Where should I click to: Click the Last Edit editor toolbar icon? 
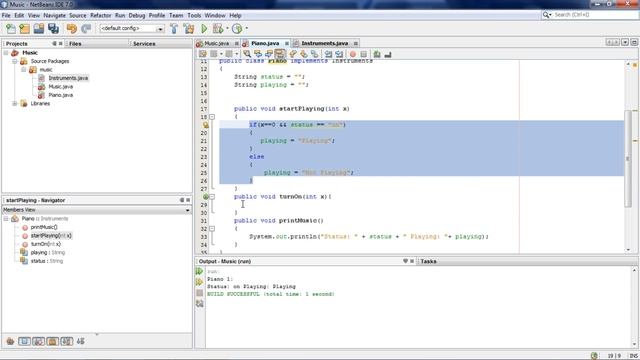[x=203, y=54]
